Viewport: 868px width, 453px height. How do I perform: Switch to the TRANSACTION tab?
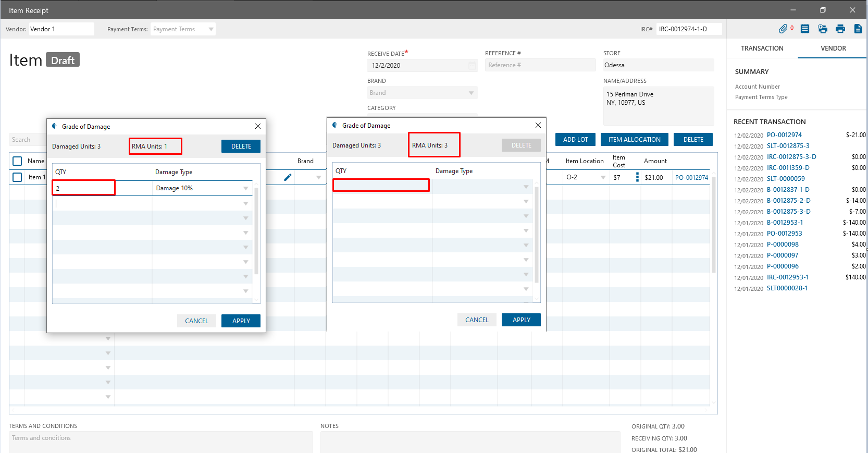[x=762, y=48]
